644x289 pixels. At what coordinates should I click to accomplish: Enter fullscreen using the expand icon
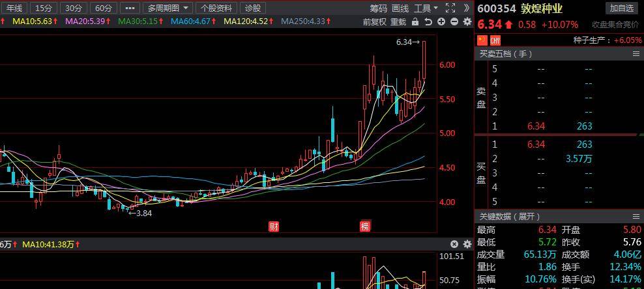(x=450, y=8)
